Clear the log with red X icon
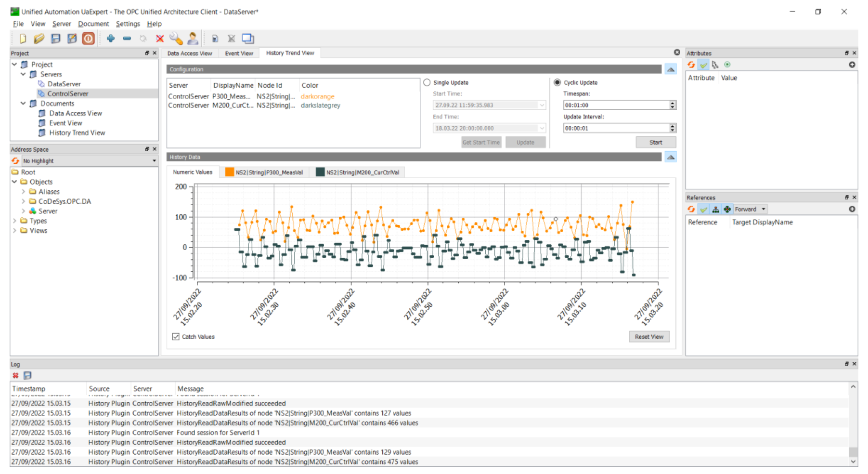The width and height of the screenshot is (868, 474). tap(15, 375)
